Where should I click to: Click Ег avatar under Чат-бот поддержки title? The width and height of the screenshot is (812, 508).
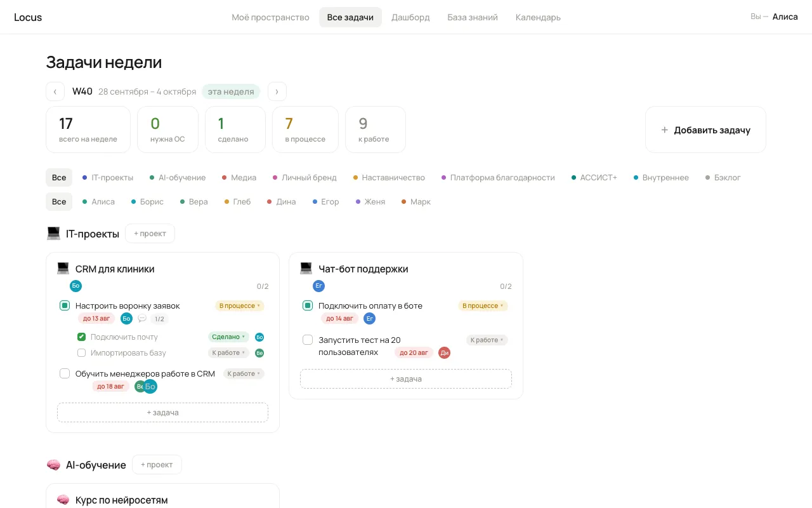319,286
